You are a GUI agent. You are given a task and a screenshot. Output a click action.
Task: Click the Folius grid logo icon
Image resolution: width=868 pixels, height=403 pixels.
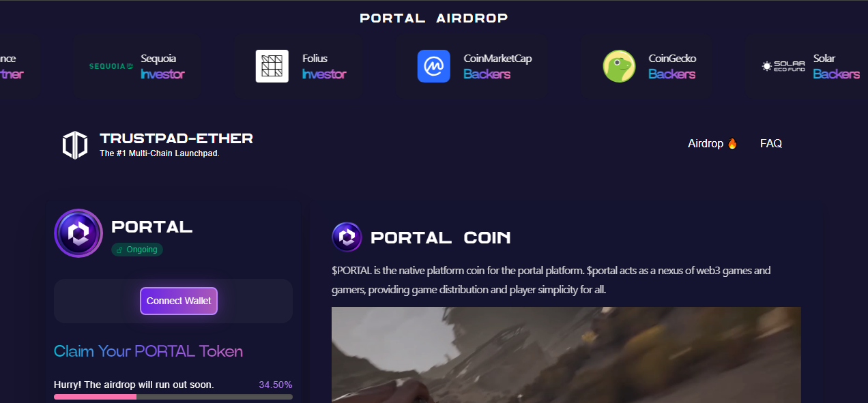tap(272, 66)
